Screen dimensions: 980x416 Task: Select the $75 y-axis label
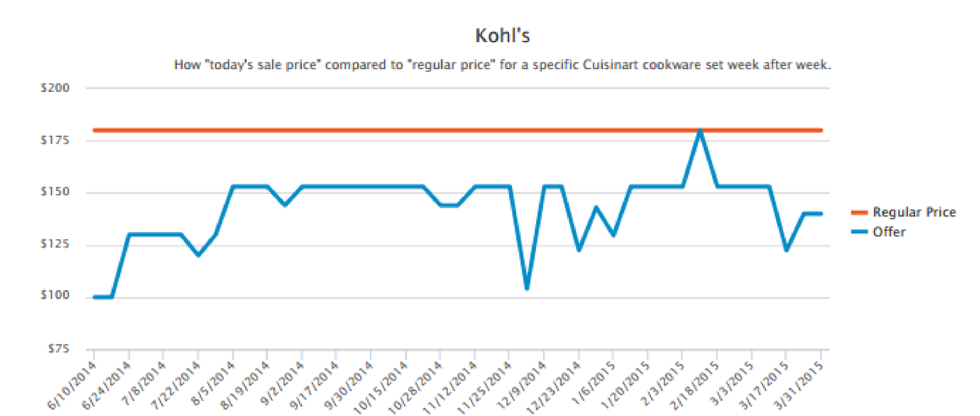coord(59,349)
